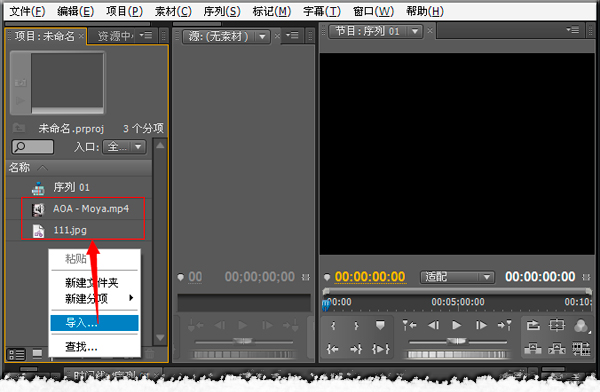Open the 序列(S) menu
Screen dimensions: 600x392
222,11
